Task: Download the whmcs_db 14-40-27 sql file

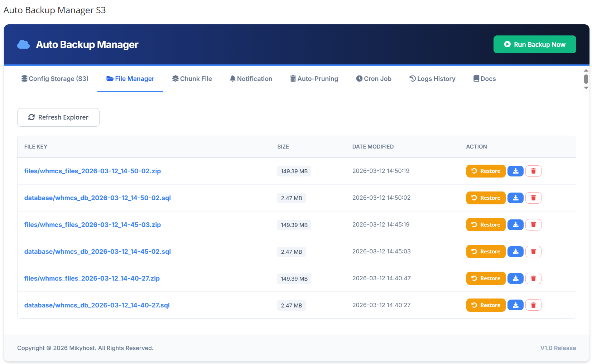Action: tap(515, 305)
